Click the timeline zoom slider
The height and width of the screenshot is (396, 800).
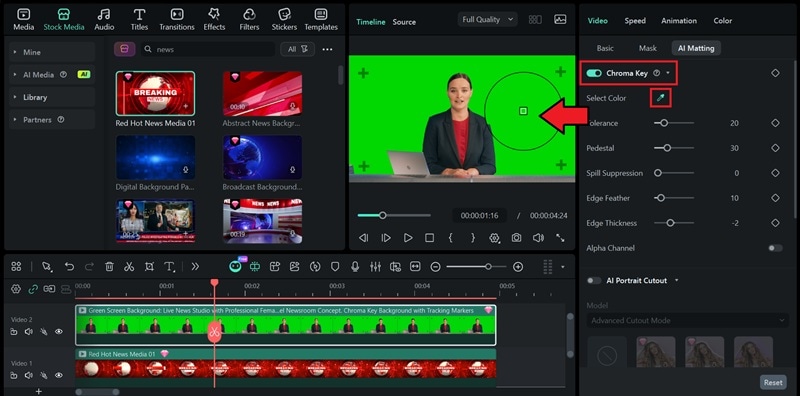(476, 266)
